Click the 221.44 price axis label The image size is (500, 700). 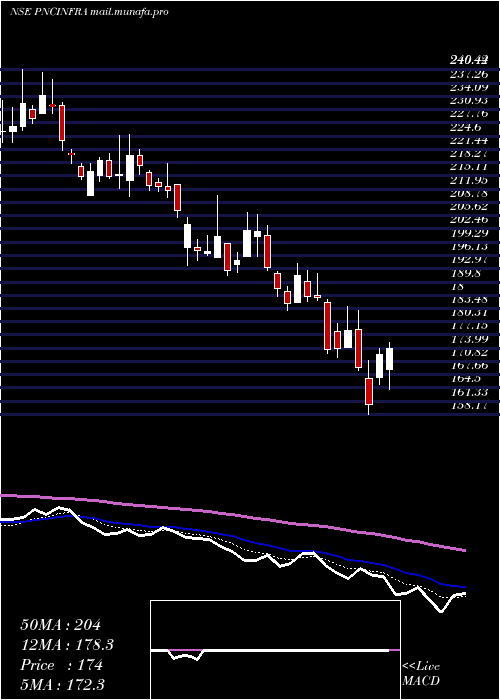click(x=469, y=141)
